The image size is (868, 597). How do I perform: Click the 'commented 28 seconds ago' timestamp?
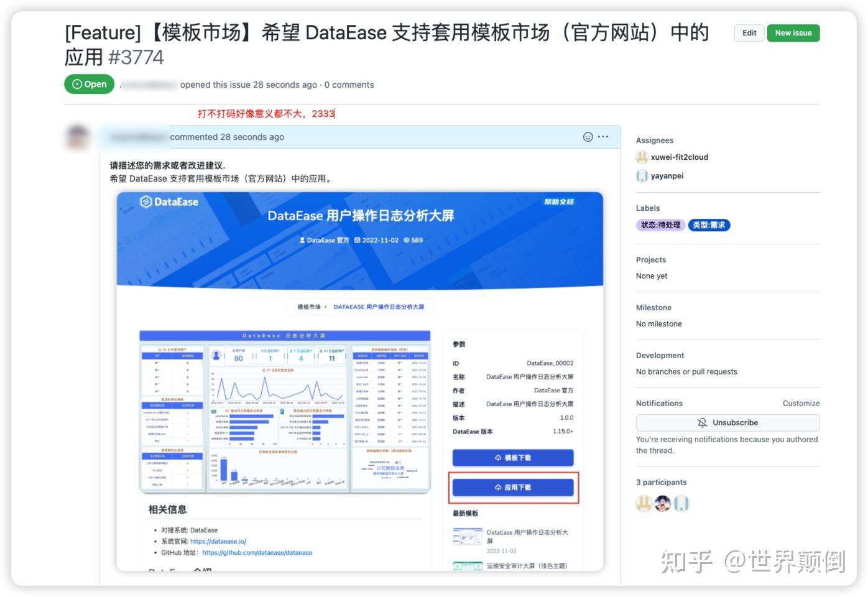(x=227, y=137)
